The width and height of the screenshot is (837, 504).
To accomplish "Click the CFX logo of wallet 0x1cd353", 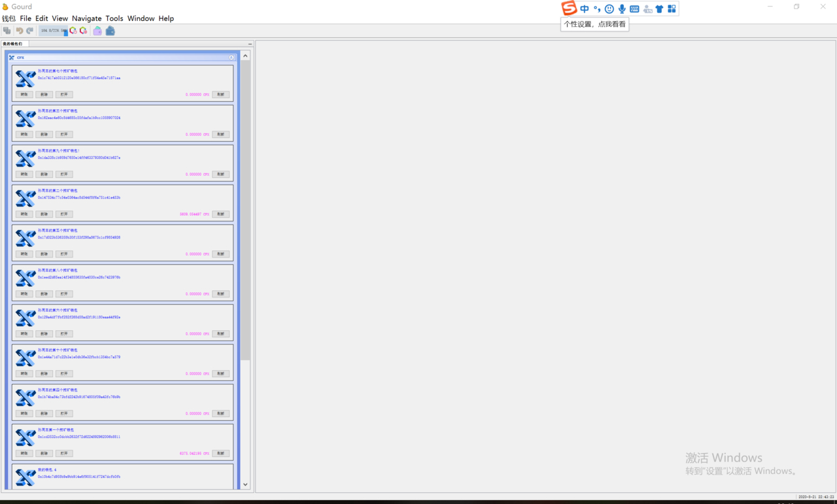I will click(x=26, y=437).
